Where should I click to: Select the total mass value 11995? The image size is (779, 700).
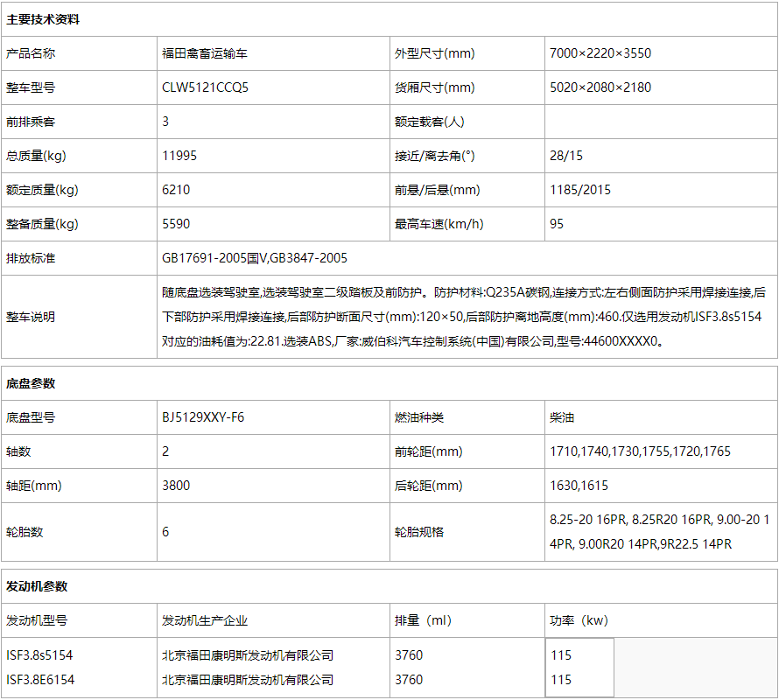pos(179,156)
